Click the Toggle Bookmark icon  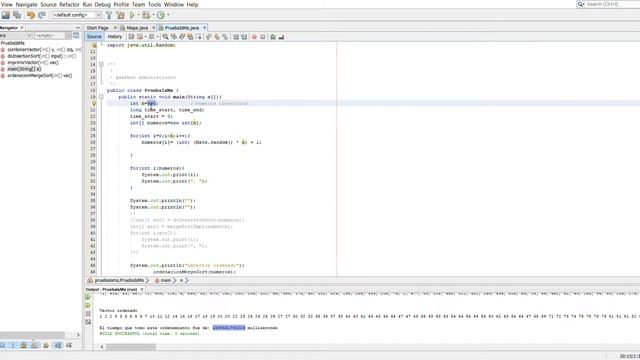[x=225, y=37]
